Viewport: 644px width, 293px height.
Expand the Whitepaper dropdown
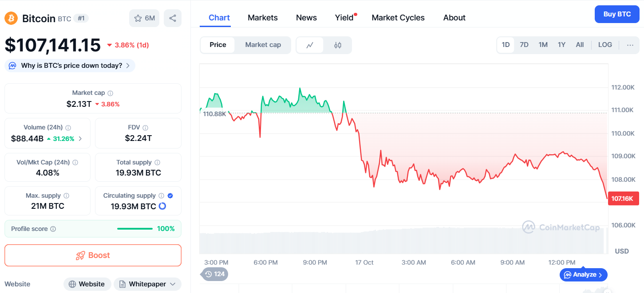click(x=173, y=284)
